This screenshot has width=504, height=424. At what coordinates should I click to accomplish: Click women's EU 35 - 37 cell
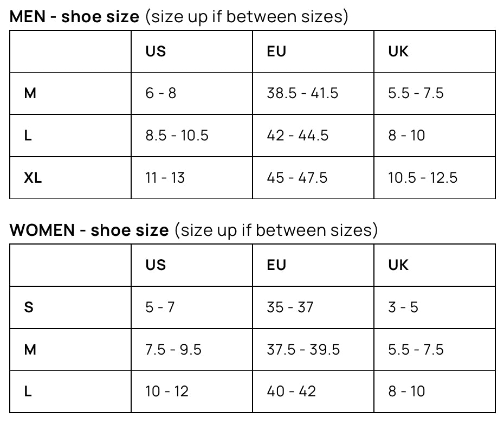point(290,307)
